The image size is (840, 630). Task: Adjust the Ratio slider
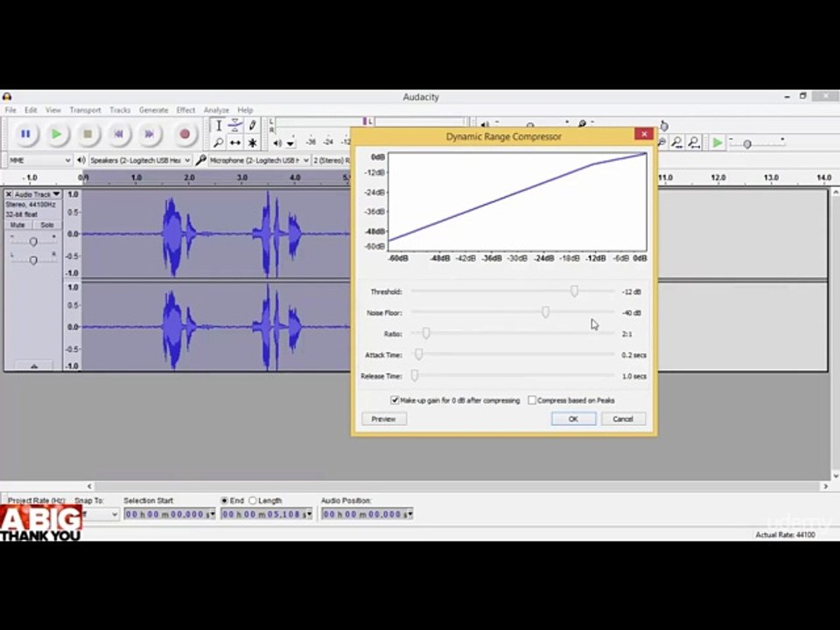(x=425, y=333)
